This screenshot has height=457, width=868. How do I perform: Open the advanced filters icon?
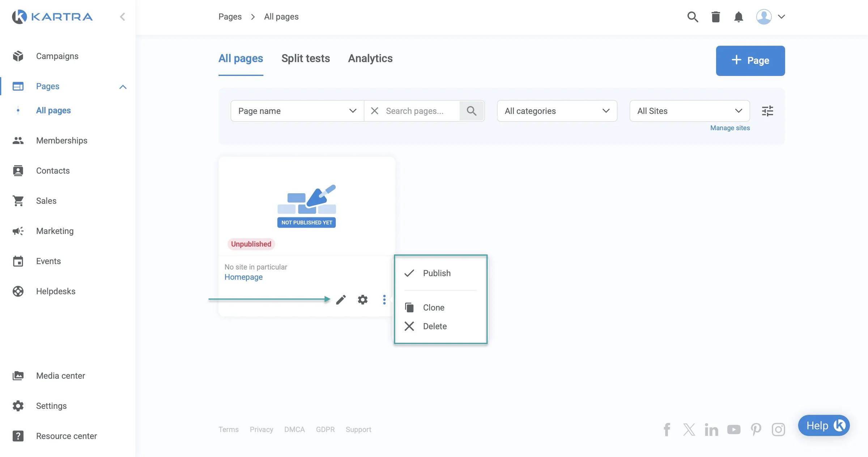[767, 111]
